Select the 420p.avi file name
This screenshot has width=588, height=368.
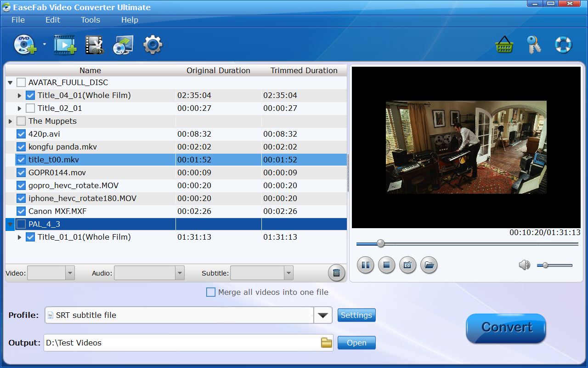[44, 134]
